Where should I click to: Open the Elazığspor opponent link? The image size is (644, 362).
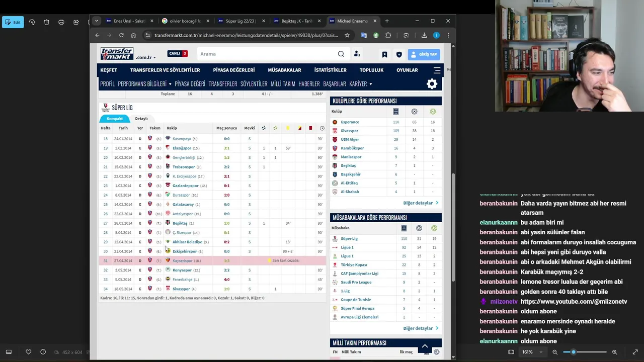click(182, 148)
